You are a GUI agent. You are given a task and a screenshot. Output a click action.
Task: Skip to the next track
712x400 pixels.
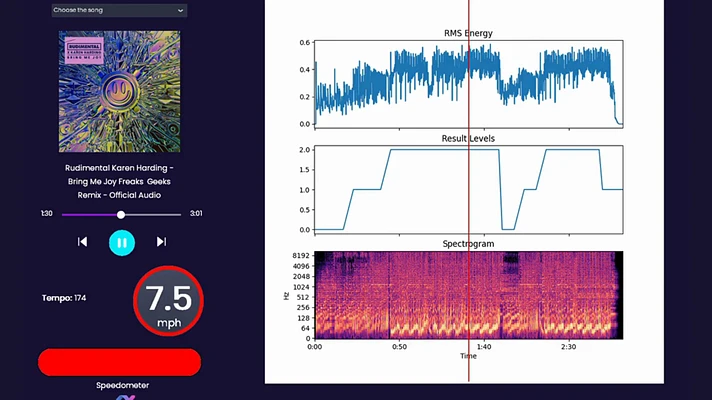pos(161,242)
